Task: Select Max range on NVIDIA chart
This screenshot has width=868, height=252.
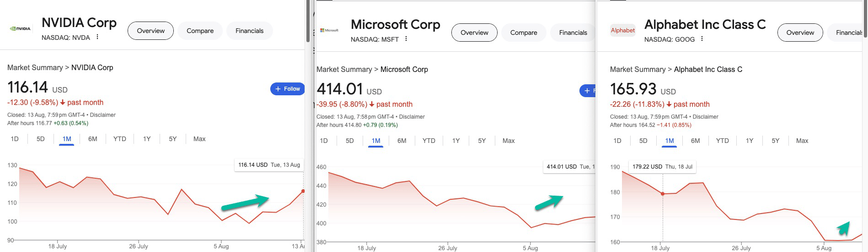Action: 199,139
